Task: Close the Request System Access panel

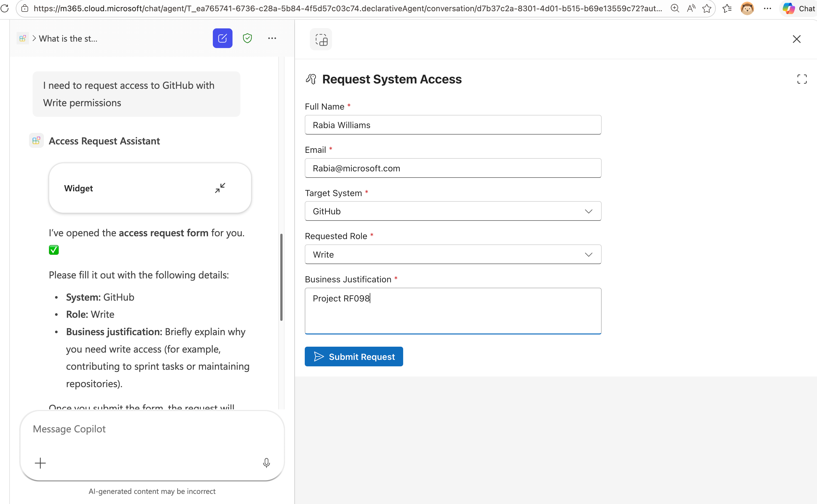Action: pos(796,39)
